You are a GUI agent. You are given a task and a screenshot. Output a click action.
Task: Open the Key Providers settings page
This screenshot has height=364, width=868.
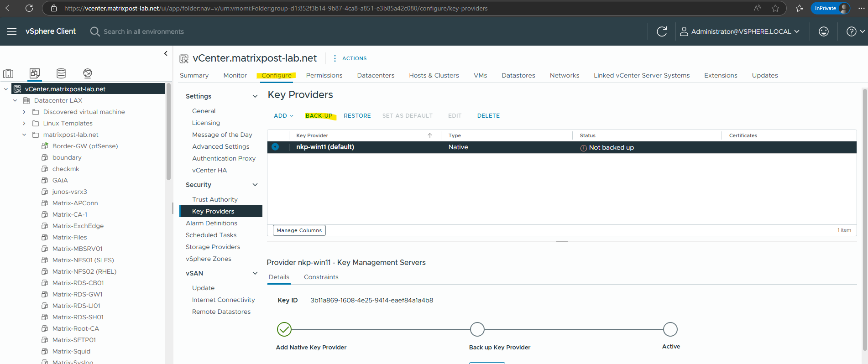(221, 211)
